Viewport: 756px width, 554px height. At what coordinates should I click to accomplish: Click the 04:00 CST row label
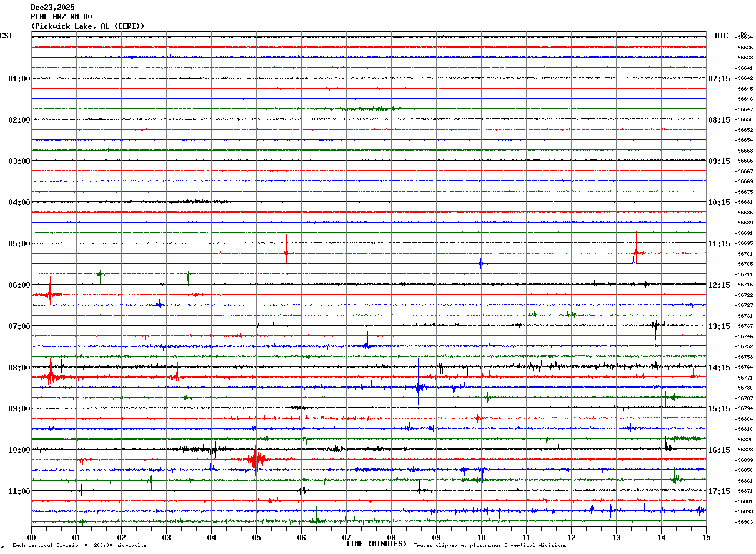click(x=19, y=203)
